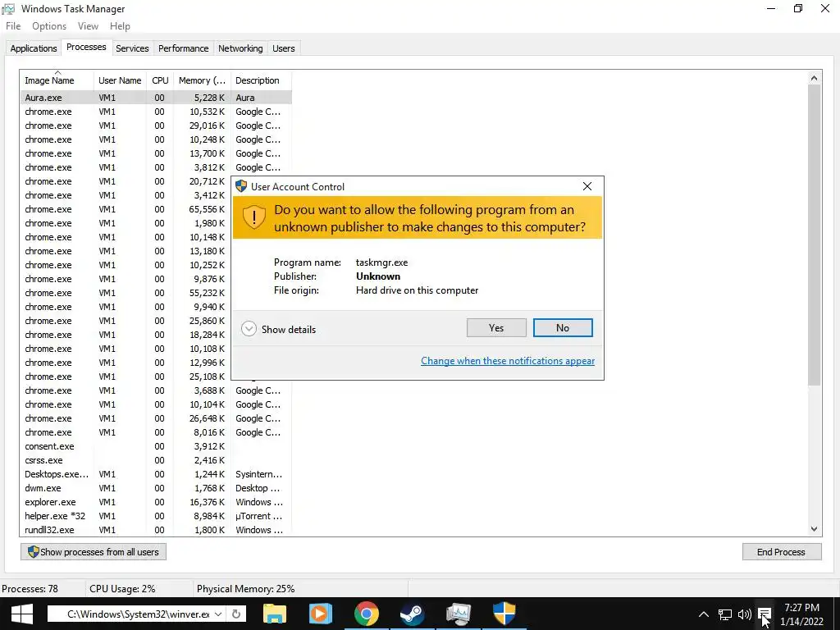Click the End Process button
840x630 pixels.
tap(781, 552)
